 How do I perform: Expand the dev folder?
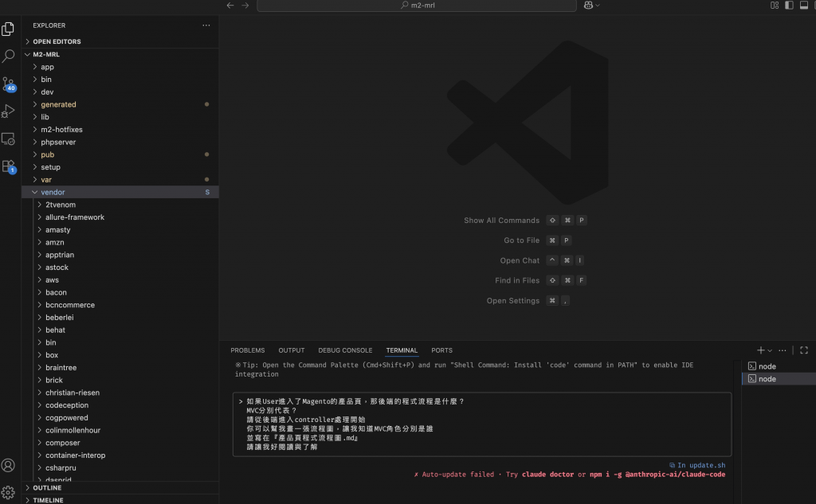(120, 92)
